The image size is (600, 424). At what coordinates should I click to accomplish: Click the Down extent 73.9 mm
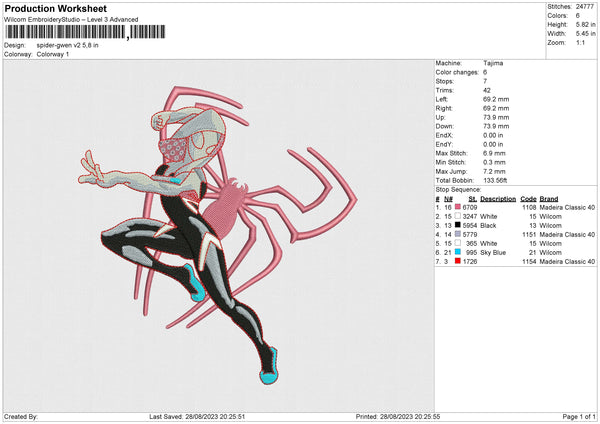click(x=496, y=126)
